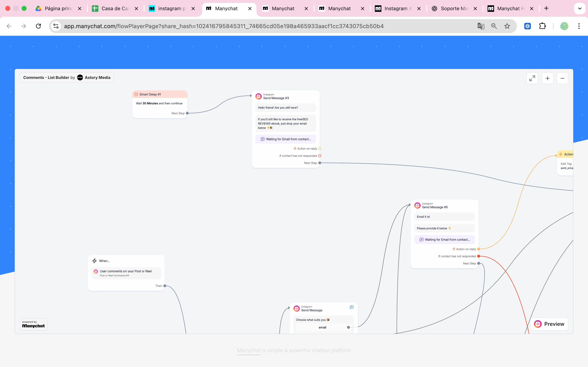This screenshot has width=588, height=367.
Task: Switch to the Soporte Ma browser tab
Action: coord(453,9)
